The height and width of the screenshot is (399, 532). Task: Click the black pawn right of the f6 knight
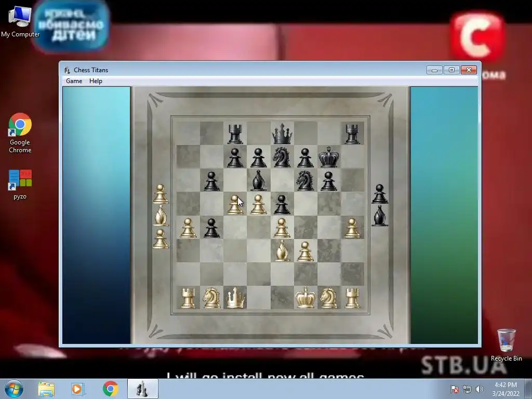click(x=328, y=181)
